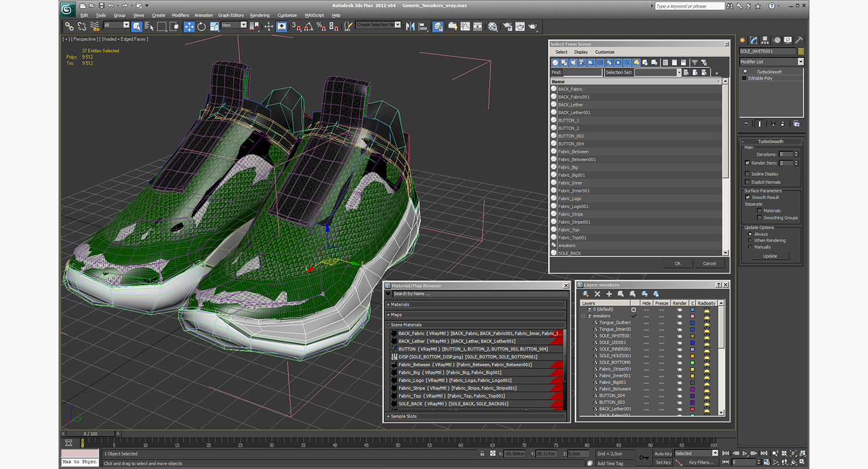Open Display menu in Select From Scene
The width and height of the screenshot is (868, 469).
tap(581, 52)
